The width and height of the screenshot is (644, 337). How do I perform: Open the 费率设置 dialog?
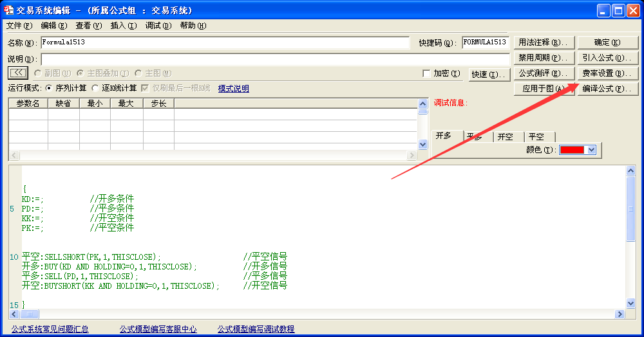click(607, 73)
